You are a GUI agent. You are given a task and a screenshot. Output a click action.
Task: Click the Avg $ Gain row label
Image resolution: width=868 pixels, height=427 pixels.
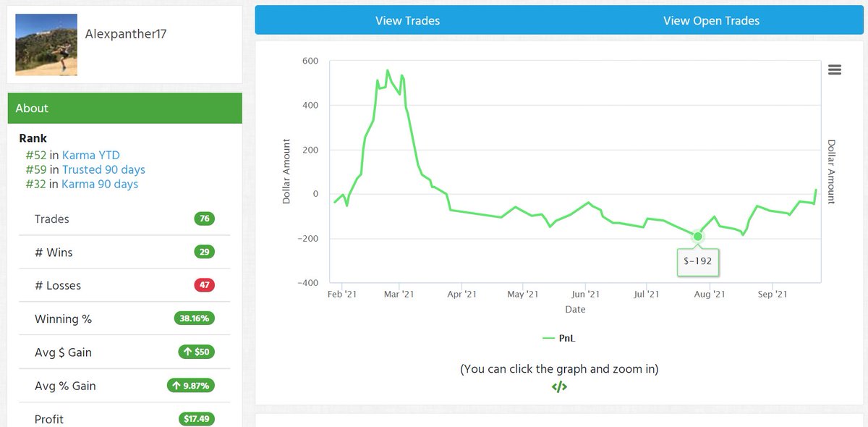point(63,352)
